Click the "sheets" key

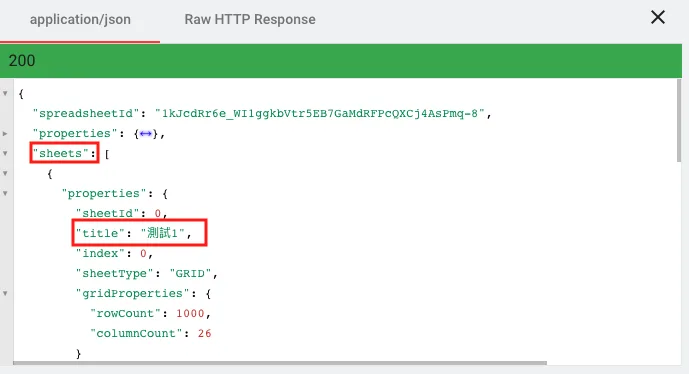tap(61, 153)
